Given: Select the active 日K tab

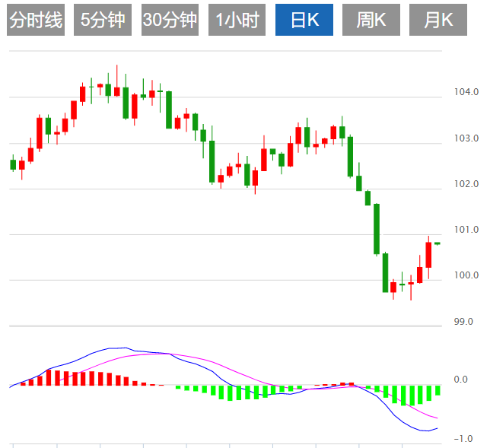Looking at the screenshot, I should click(304, 20).
